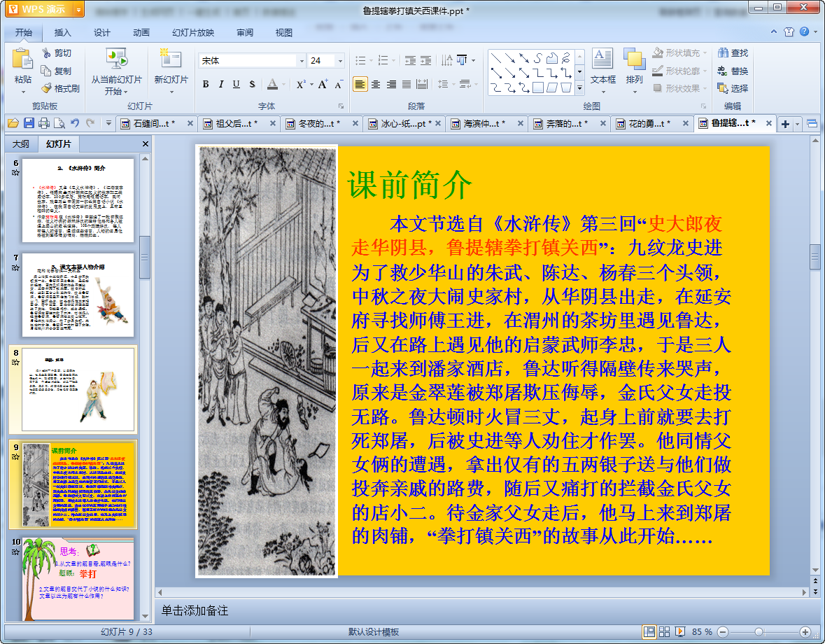Start slideshow from status bar icon
The height and width of the screenshot is (644, 825).
click(x=679, y=632)
